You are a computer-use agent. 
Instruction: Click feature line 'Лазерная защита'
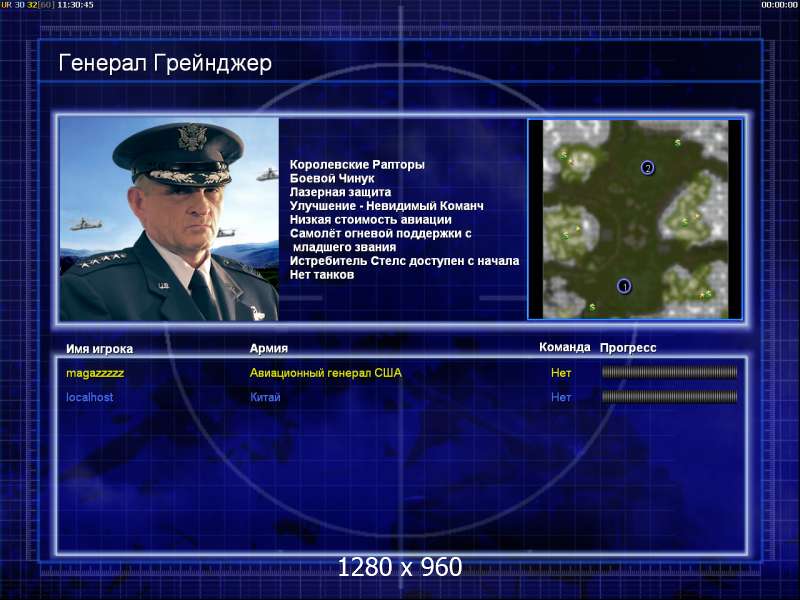340,192
